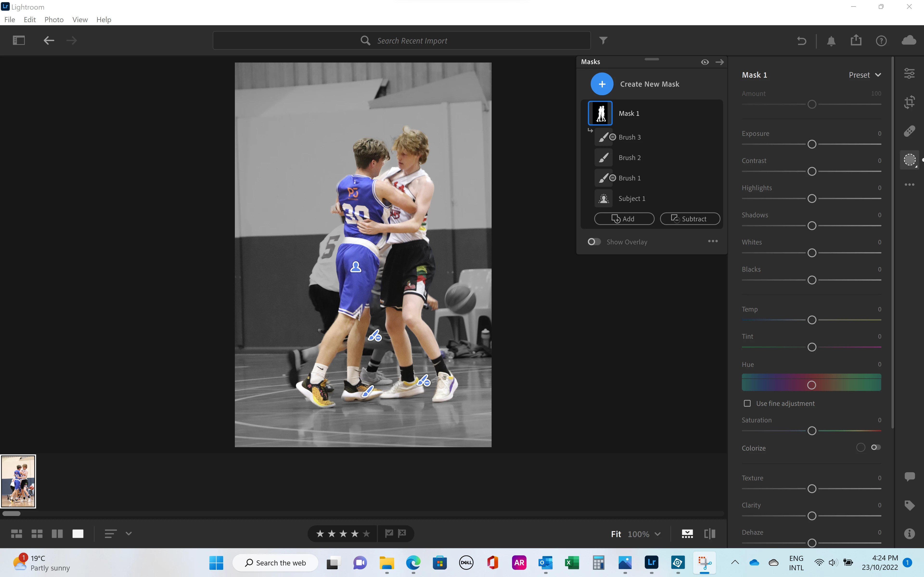Check Use fine adjustment box
The height and width of the screenshot is (577, 924).
click(747, 403)
